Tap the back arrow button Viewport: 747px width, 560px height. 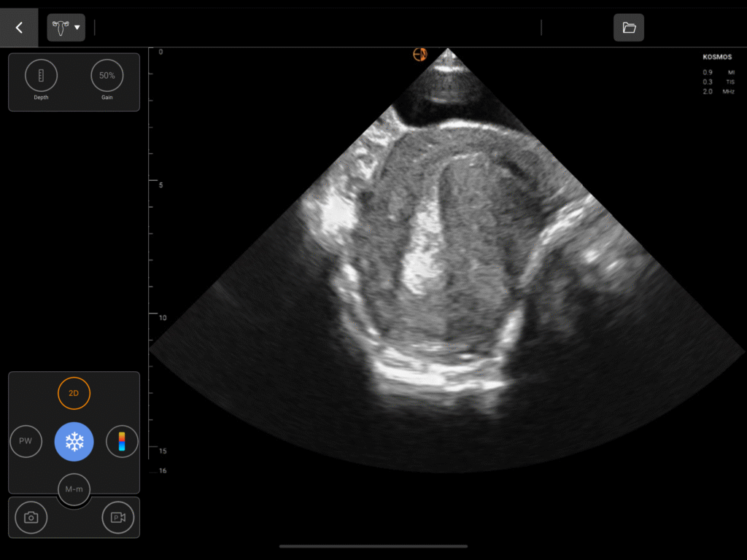click(x=19, y=28)
